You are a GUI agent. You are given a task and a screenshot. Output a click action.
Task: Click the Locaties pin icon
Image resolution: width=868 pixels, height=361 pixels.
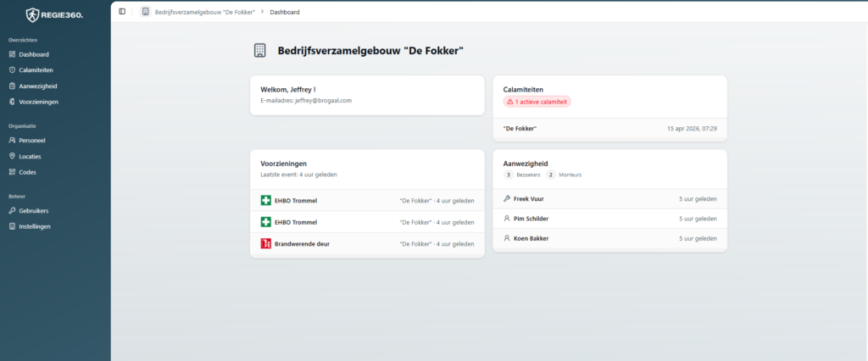coord(12,157)
